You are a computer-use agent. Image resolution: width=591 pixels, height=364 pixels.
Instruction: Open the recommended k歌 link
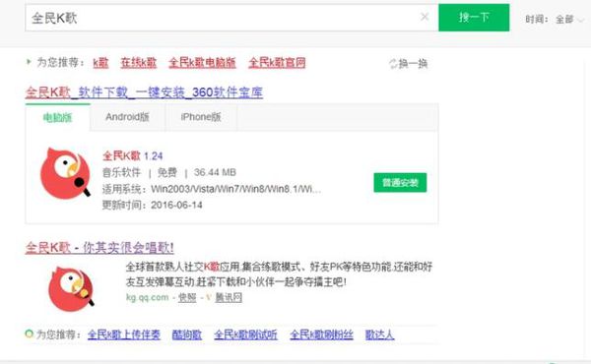click(100, 63)
